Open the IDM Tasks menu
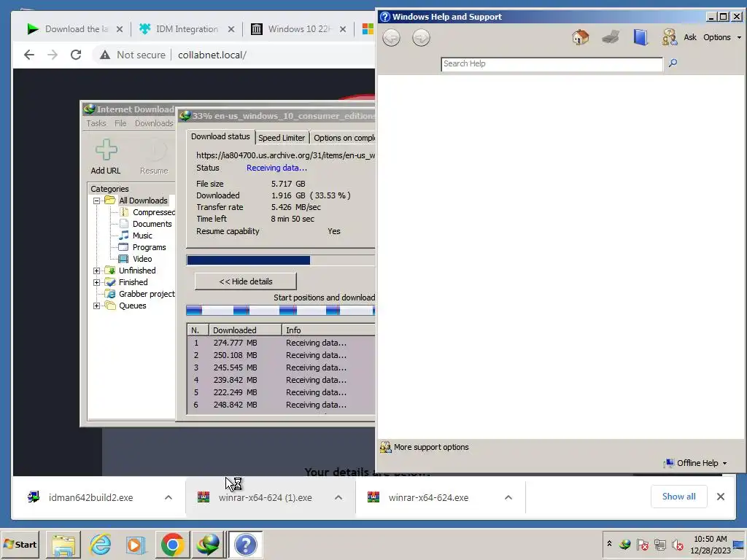The image size is (747, 560). coord(96,123)
